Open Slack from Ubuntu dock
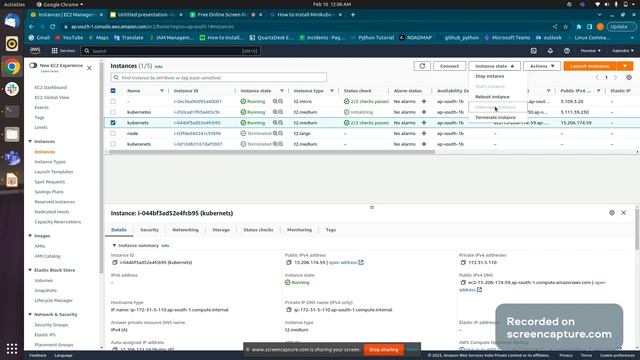 click(x=11, y=89)
